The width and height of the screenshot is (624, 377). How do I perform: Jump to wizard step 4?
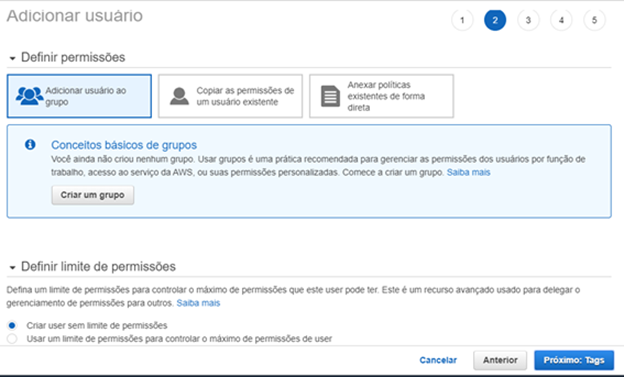[561, 20]
